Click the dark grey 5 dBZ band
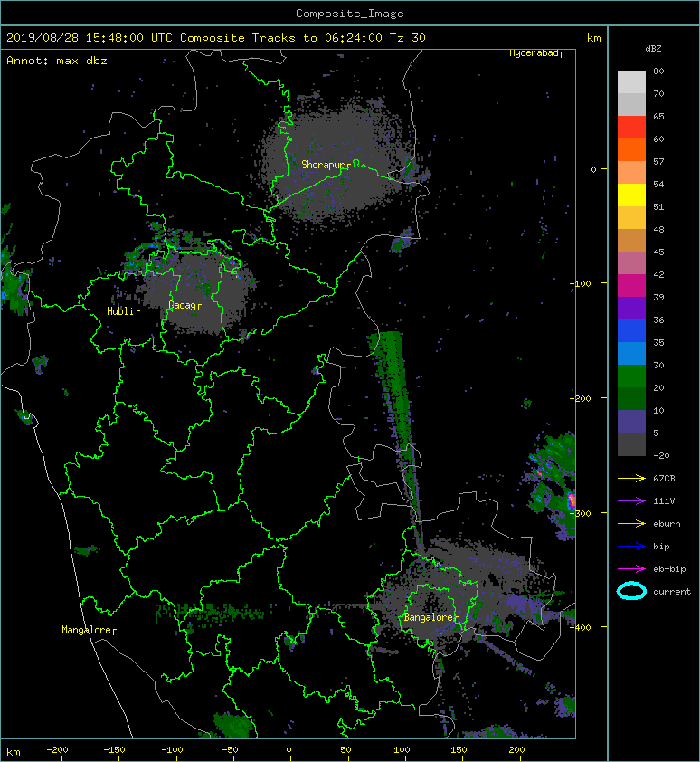 631,443
